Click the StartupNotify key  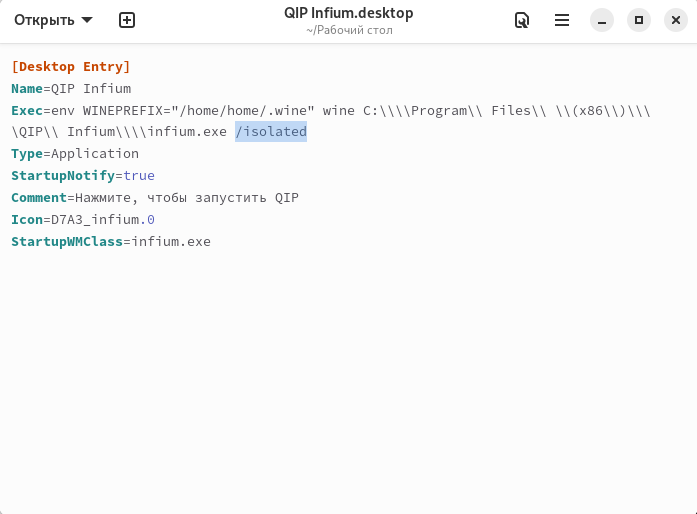pyautogui.click(x=63, y=176)
